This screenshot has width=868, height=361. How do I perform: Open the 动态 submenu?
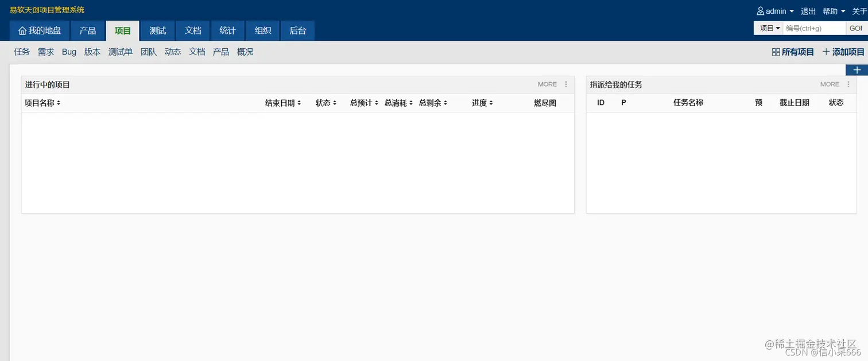173,52
